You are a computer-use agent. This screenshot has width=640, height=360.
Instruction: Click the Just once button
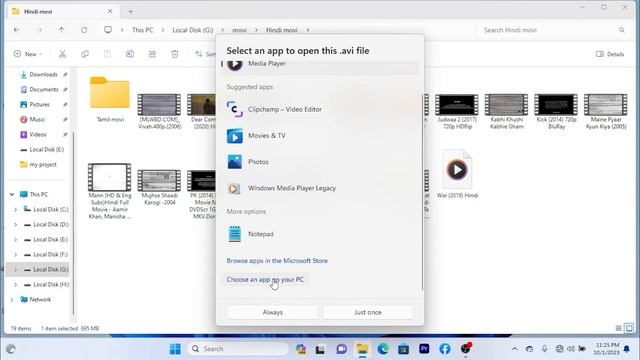(368, 312)
